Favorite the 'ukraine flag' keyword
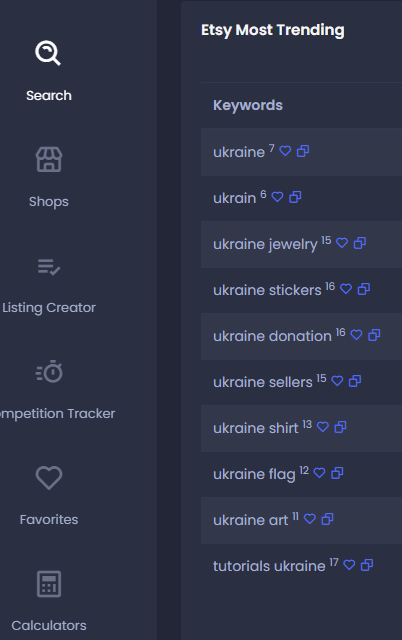The width and height of the screenshot is (402, 640). click(320, 473)
